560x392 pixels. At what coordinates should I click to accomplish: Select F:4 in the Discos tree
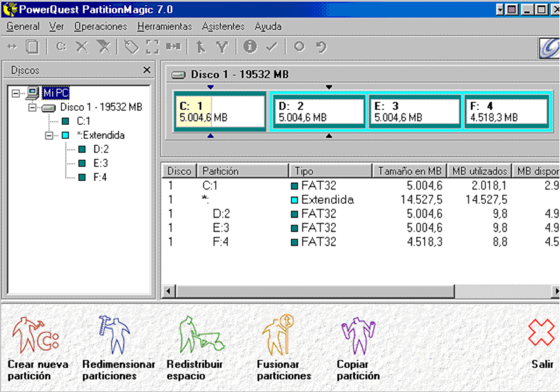tap(100, 177)
